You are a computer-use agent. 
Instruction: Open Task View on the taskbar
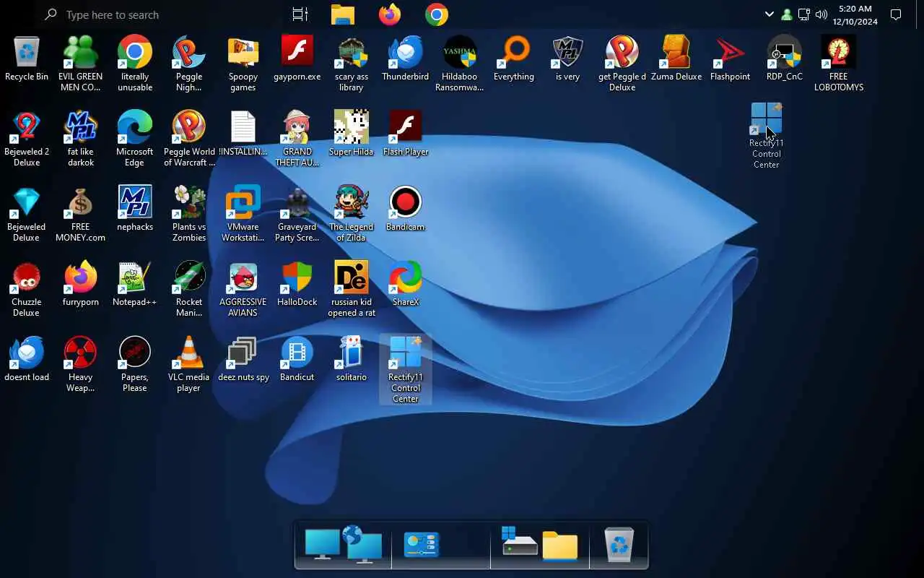[x=300, y=14]
